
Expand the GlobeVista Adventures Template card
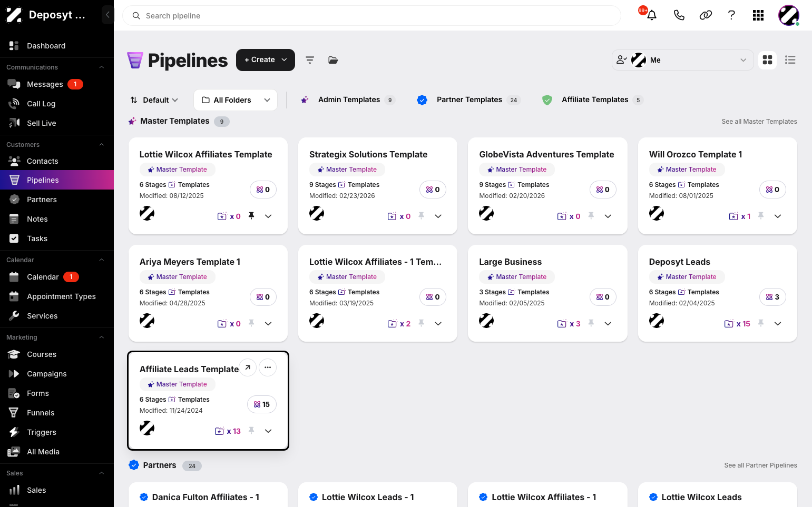608,216
